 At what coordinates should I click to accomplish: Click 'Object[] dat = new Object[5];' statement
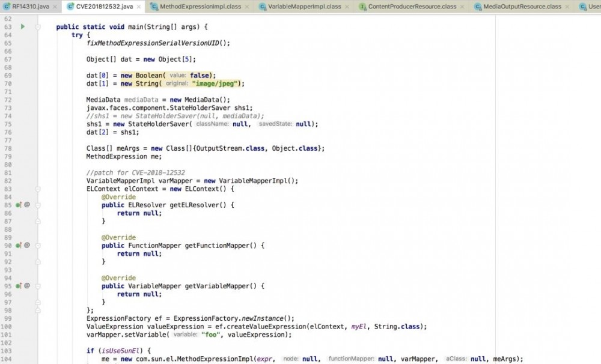pos(141,59)
